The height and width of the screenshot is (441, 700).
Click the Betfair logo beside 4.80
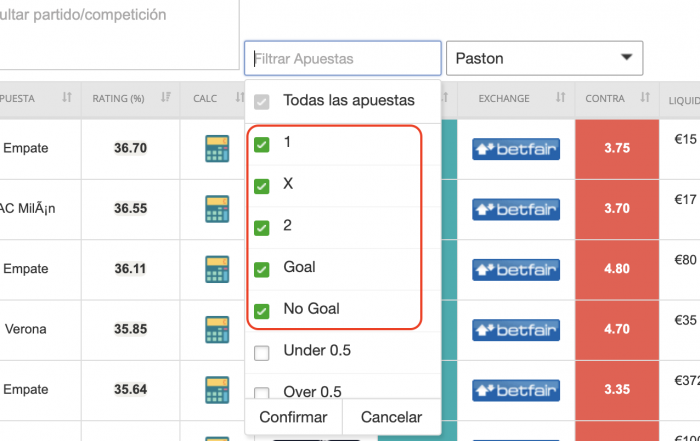pos(516,270)
